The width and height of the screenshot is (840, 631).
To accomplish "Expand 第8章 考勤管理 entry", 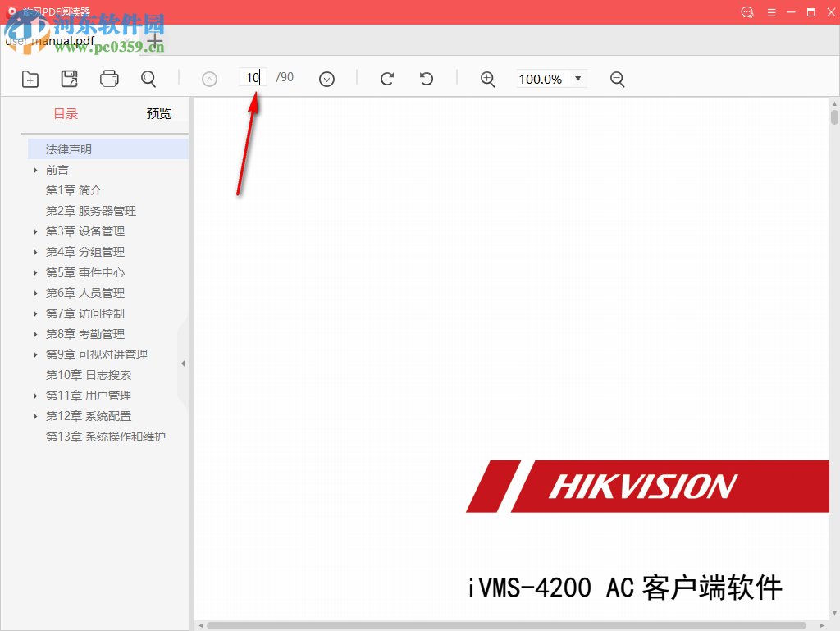I will pos(35,334).
